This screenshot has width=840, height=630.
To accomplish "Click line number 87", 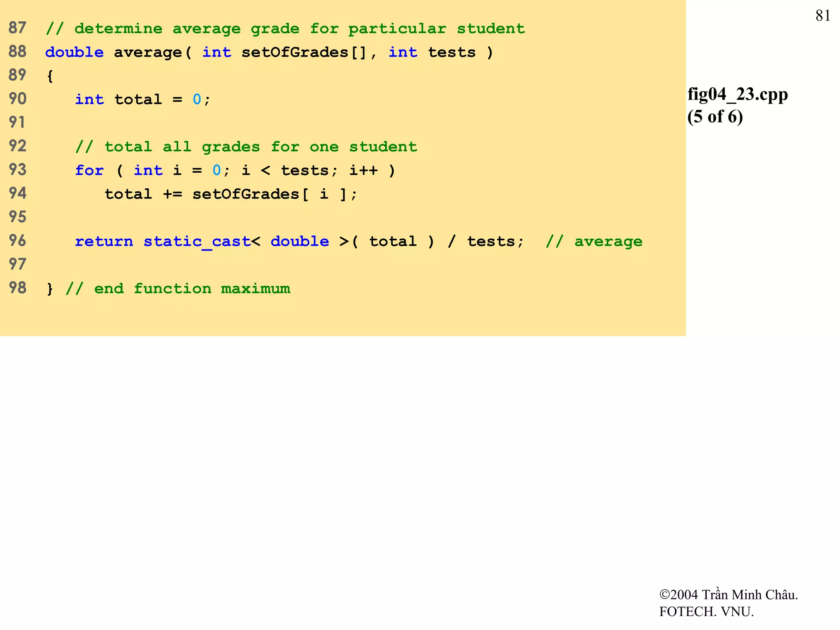I will click(17, 28).
